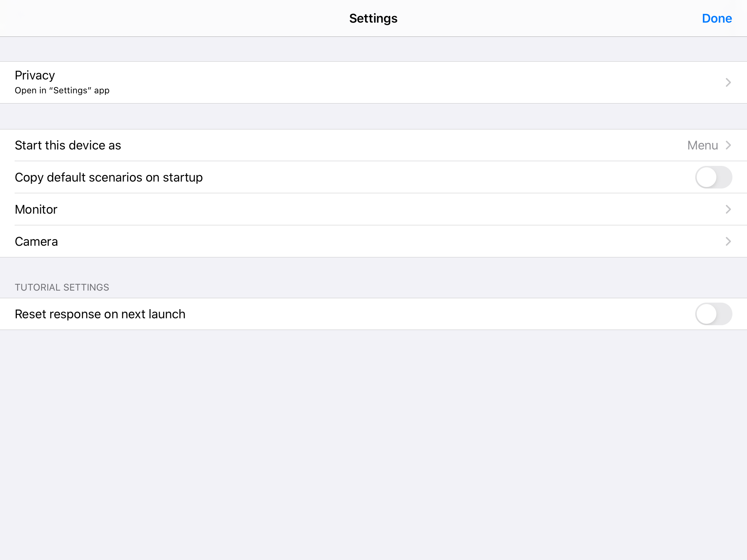Select the "Menu" value label
Image resolution: width=747 pixels, height=560 pixels.
(702, 145)
